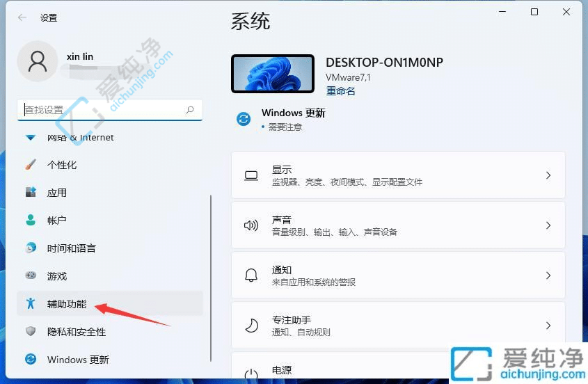
Task: Click the desktop wallpaper thumbnail
Action: [x=273, y=74]
